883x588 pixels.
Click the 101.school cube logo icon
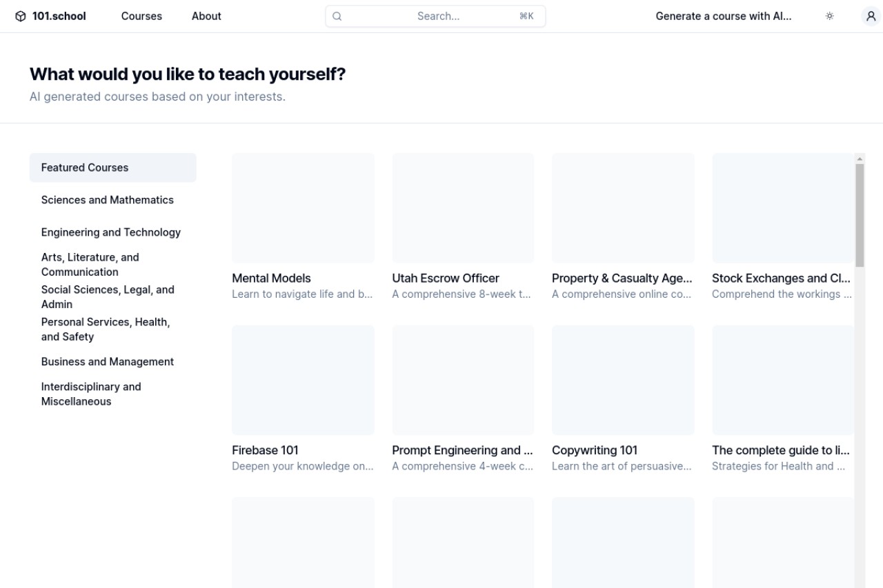20,16
